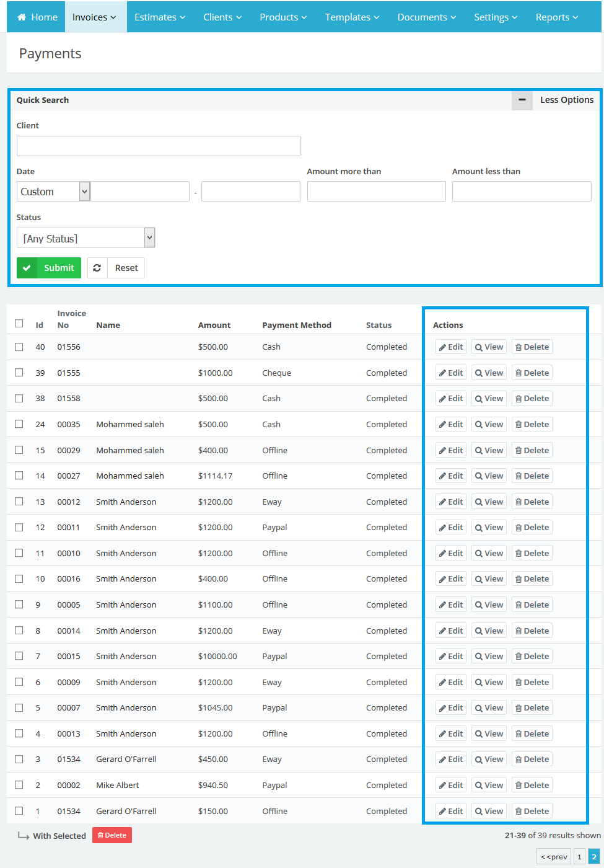
Task: View the $10000.00 Paypal payment
Action: 489,656
